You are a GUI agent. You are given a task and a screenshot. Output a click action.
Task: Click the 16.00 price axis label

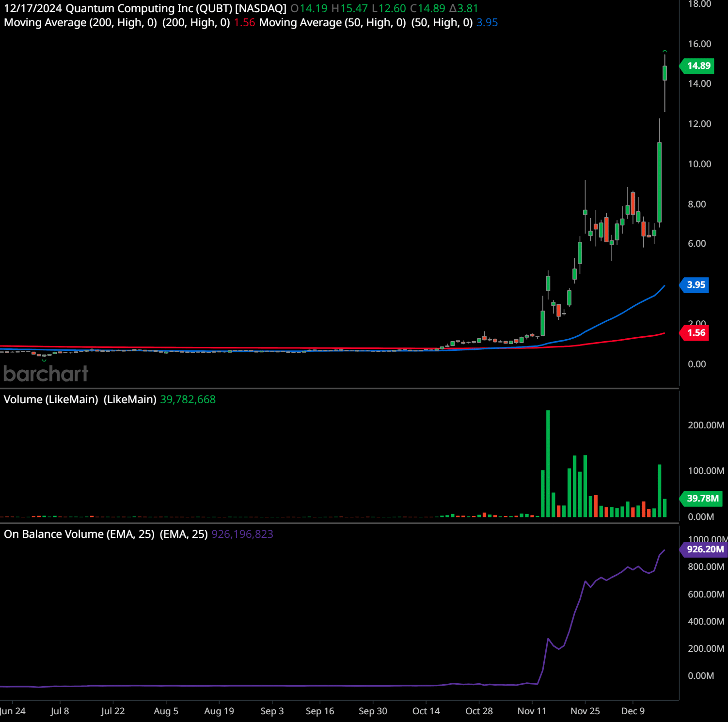[x=699, y=44]
